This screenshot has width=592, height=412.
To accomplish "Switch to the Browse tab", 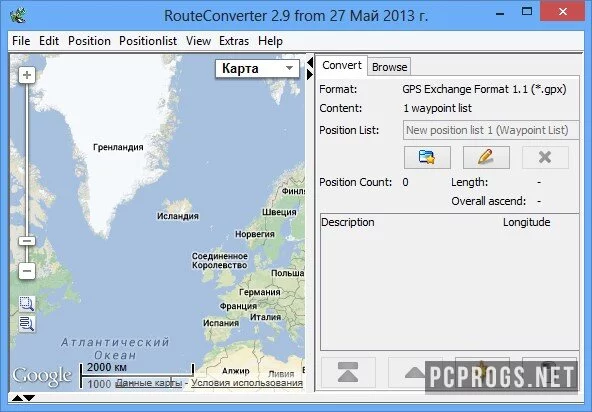I will point(389,67).
